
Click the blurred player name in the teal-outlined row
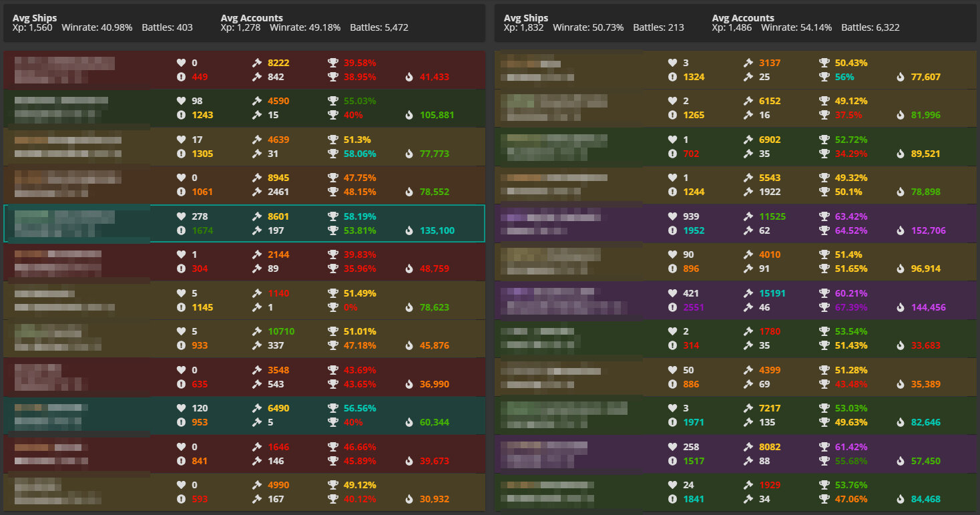coord(64,223)
